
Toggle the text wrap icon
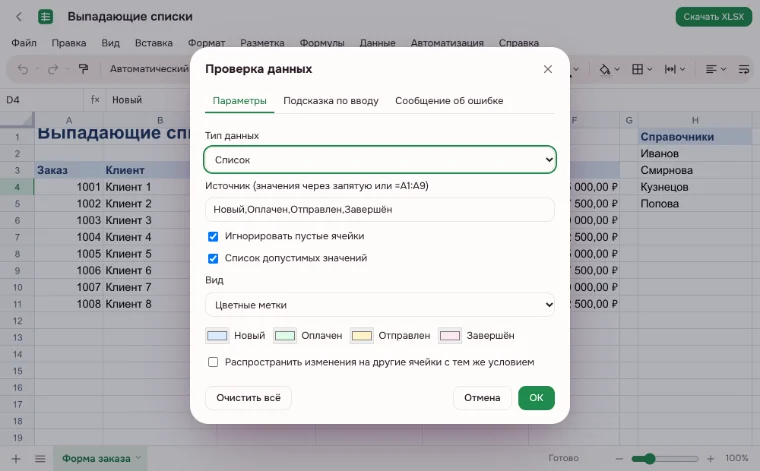[744, 69]
